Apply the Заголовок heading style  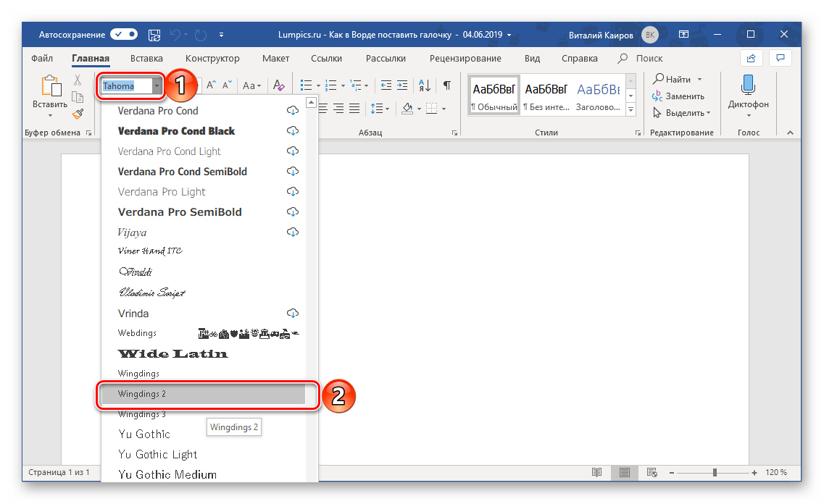click(x=599, y=96)
